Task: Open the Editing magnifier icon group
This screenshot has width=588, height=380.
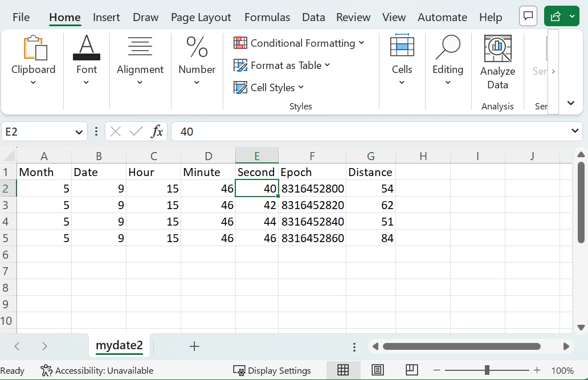Action: click(448, 48)
